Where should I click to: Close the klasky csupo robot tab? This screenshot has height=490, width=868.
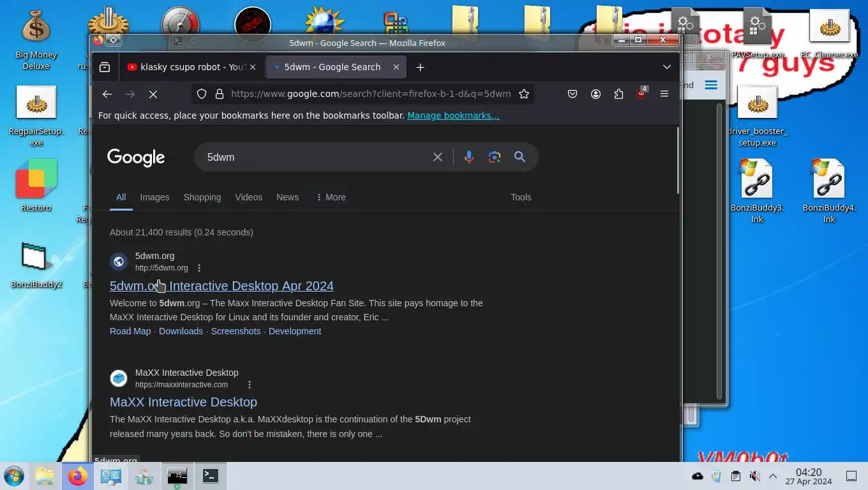253,67
